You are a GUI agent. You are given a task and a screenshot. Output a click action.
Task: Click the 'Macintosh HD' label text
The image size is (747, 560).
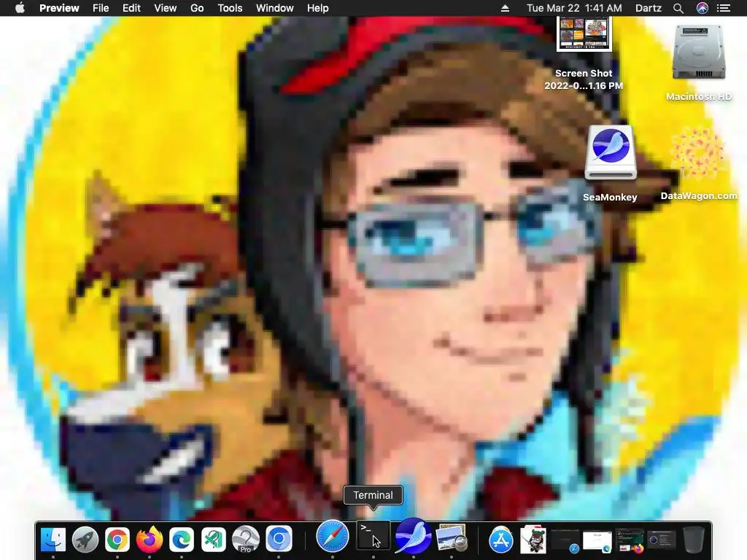[x=699, y=97]
